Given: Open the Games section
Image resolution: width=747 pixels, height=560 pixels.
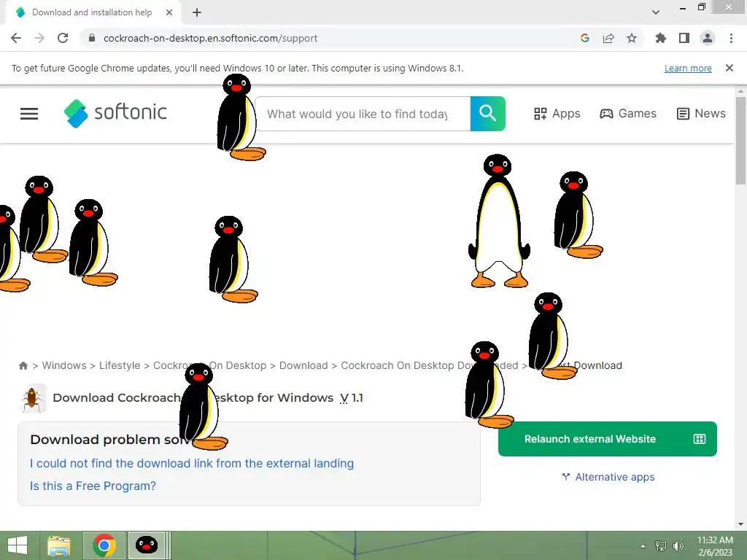Looking at the screenshot, I should pos(628,113).
